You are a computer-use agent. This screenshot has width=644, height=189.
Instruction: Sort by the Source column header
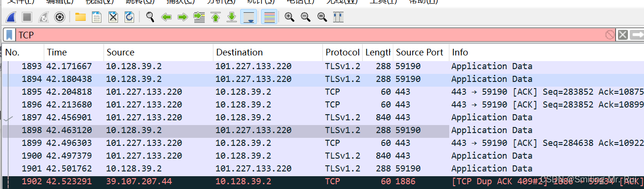coord(158,52)
